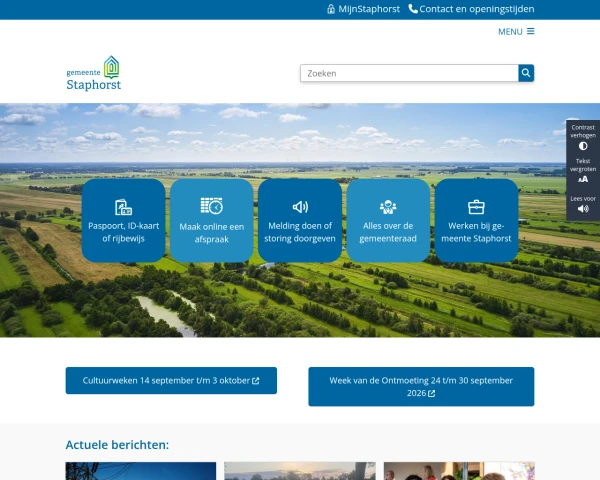Click the magnifying glass search button
This screenshot has height=480, width=600.
click(526, 73)
